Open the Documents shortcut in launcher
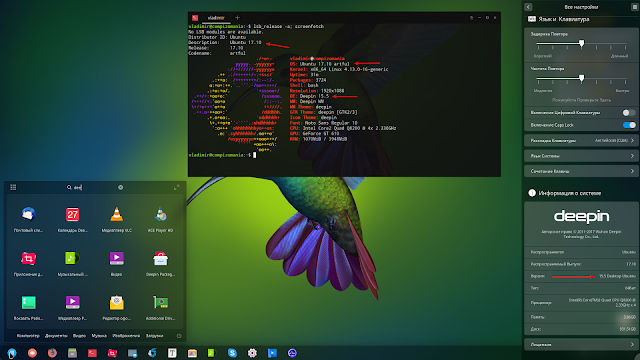Screen dimensions: 640x360 pyautogui.click(x=56, y=336)
